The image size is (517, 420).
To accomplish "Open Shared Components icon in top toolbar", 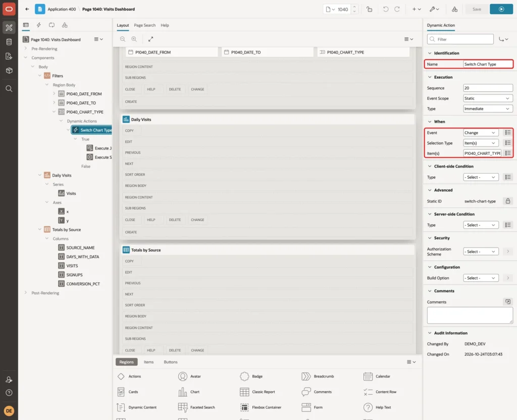I will pos(455,9).
